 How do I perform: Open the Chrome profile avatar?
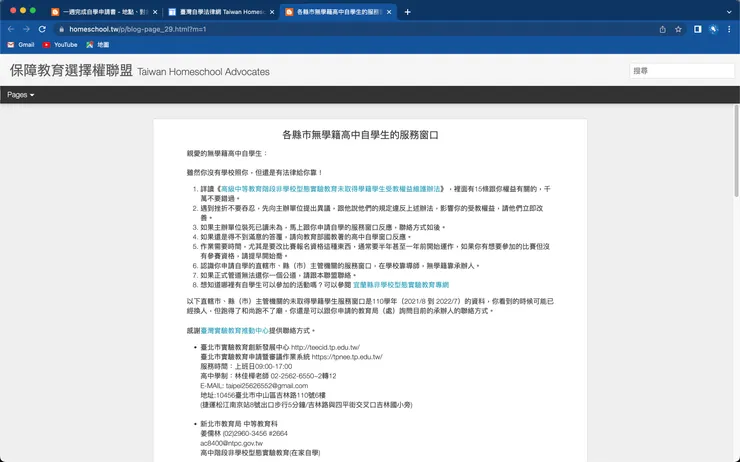[714, 29]
